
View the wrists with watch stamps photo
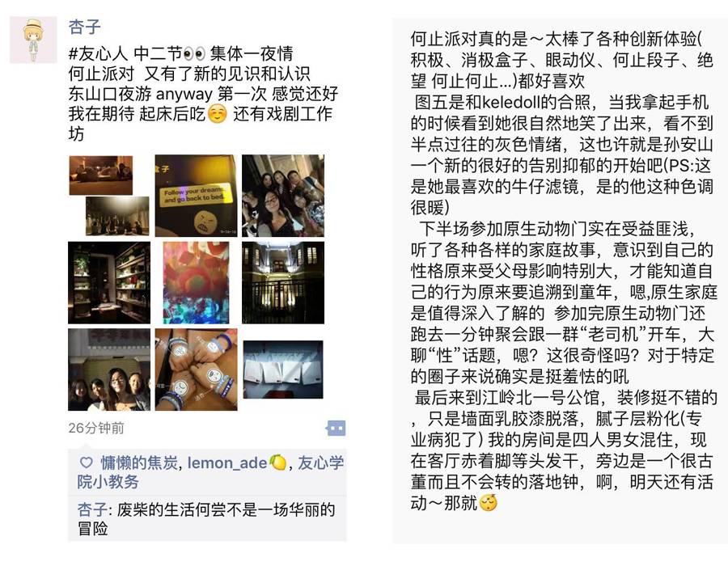[196, 370]
